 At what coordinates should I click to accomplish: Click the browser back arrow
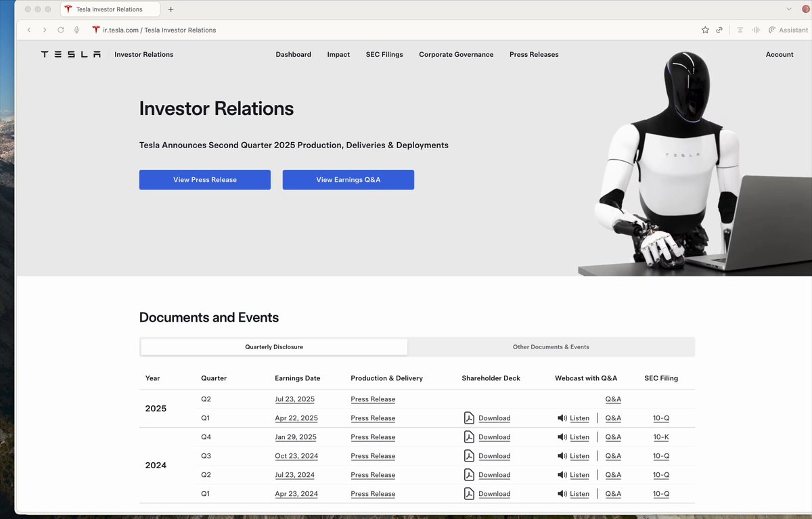(29, 30)
